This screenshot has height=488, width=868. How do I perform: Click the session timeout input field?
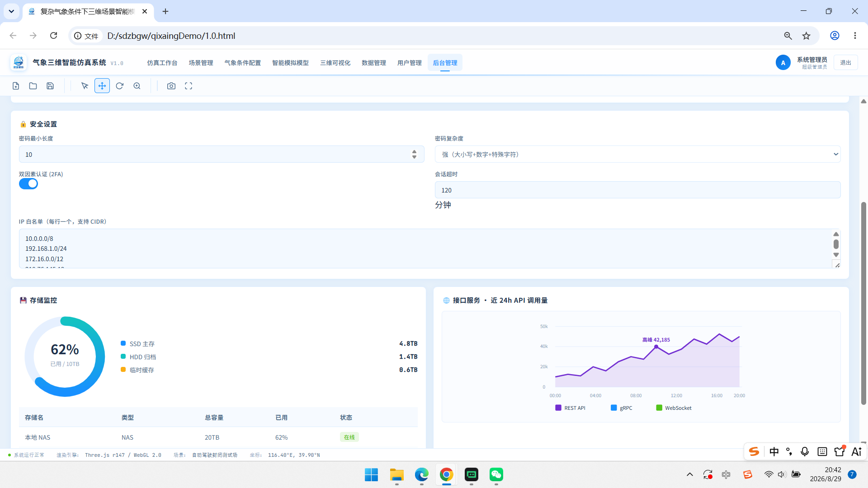(637, 190)
